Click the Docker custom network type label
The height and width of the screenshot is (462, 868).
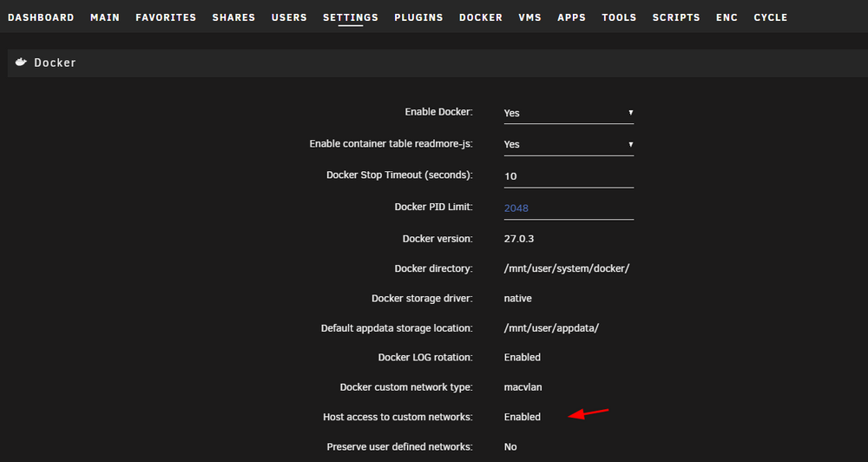pyautogui.click(x=406, y=387)
